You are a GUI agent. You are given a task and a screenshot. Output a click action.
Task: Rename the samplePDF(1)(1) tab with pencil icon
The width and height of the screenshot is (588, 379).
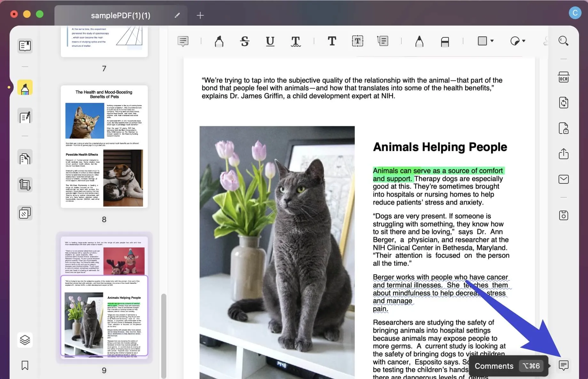click(x=177, y=15)
